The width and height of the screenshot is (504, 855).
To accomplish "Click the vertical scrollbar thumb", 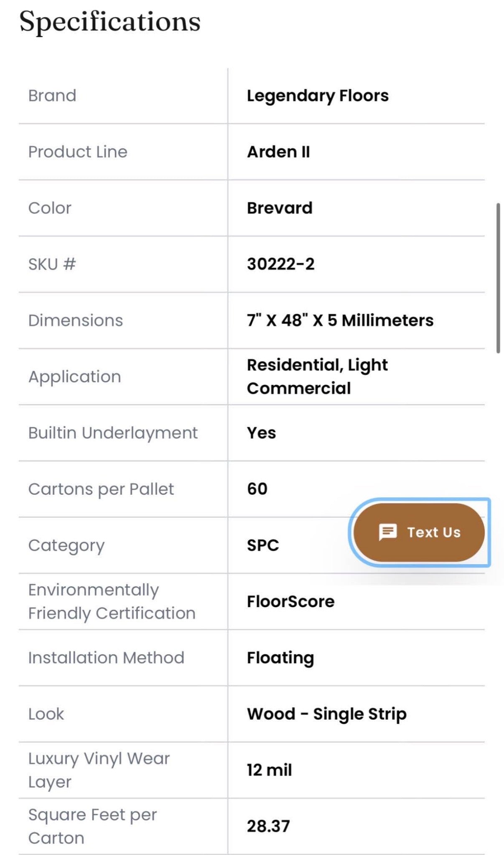I will pos(498,278).
